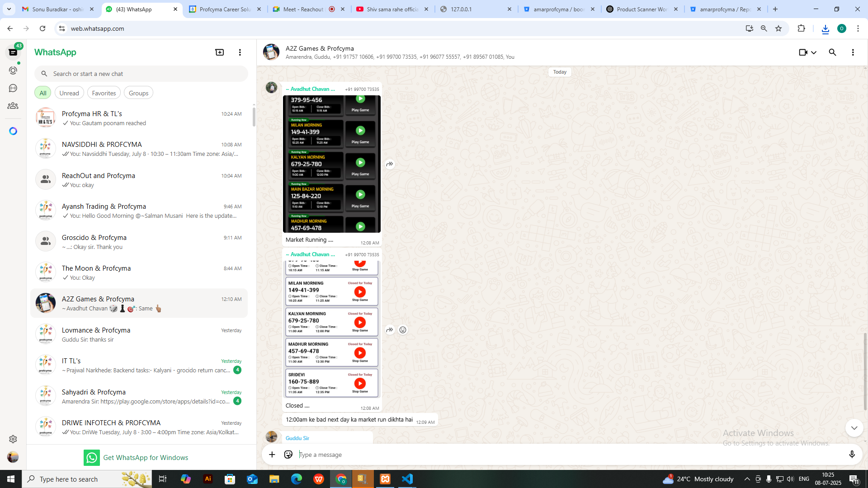
Task: Search within chat using the magnifier icon
Action: pos(832,52)
